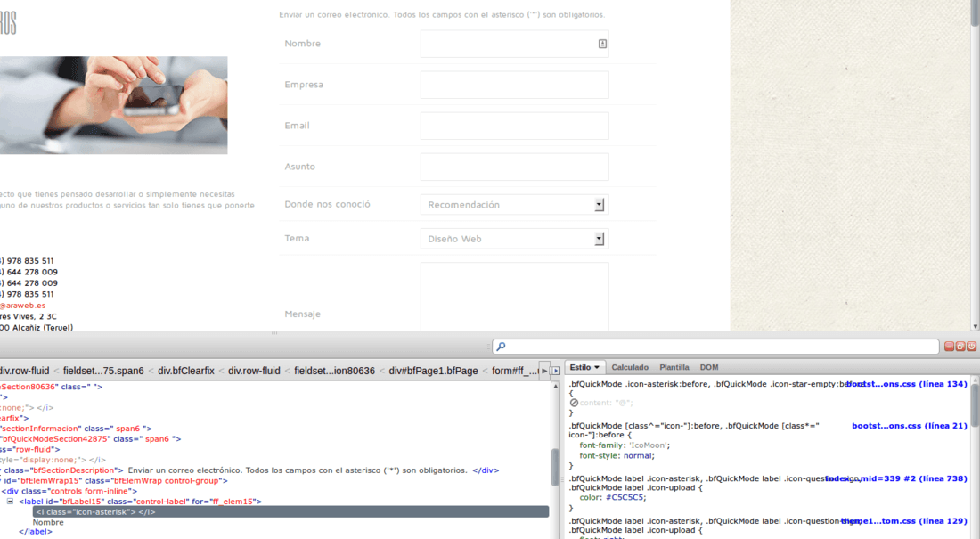This screenshot has height=539, width=980.
Task: Minimize the Firebug panel with red minus button
Action: pyautogui.click(x=949, y=347)
